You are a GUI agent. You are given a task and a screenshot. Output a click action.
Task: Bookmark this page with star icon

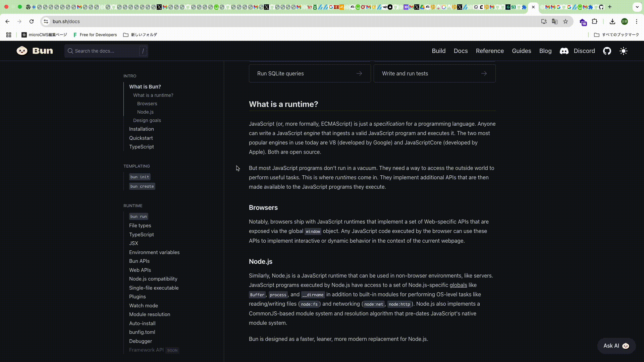[566, 21]
